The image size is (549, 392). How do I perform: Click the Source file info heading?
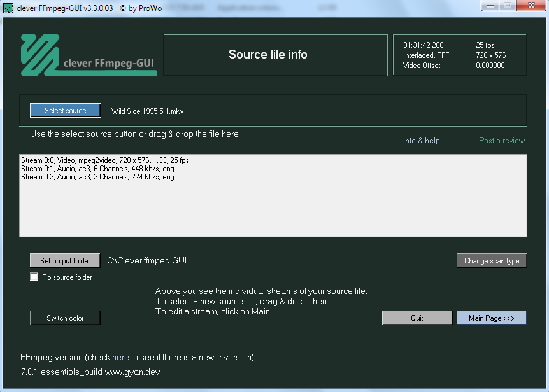268,54
